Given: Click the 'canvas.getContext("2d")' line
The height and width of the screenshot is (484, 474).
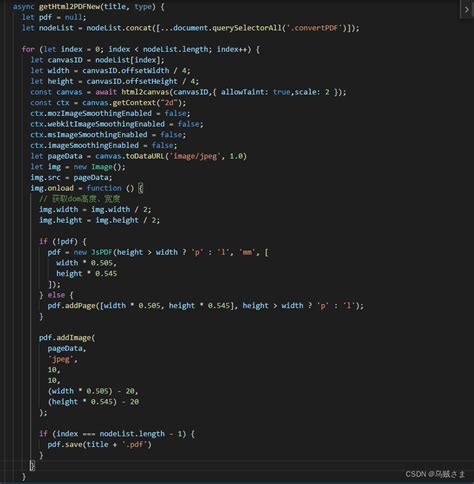Looking at the screenshot, I should coord(108,103).
